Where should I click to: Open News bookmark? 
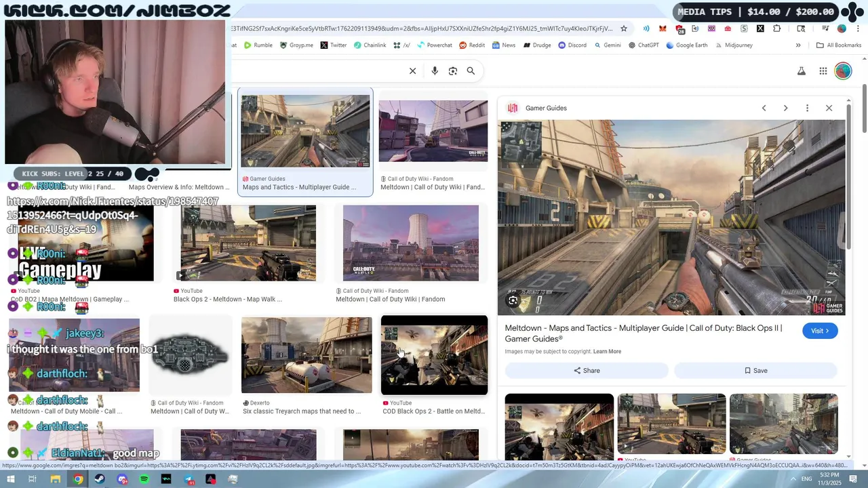coord(504,45)
